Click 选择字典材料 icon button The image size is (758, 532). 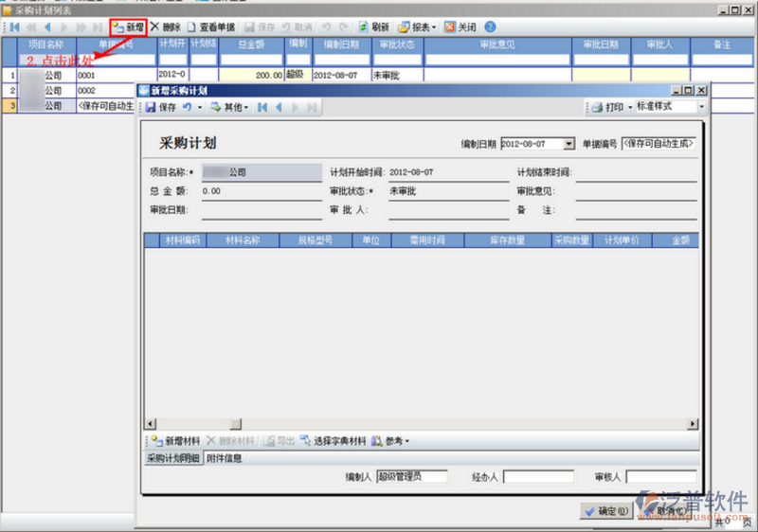tap(334, 441)
